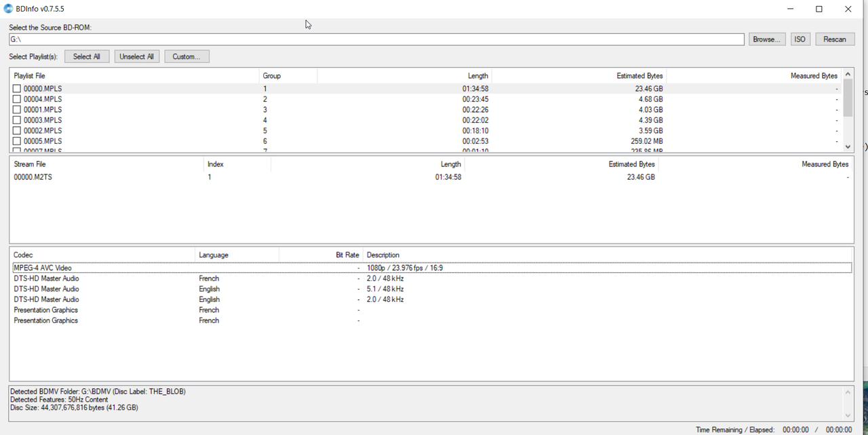Viewport: 868px width, 435px height.
Task: Click the 1080p / 23.976 fps description
Action: pos(405,268)
